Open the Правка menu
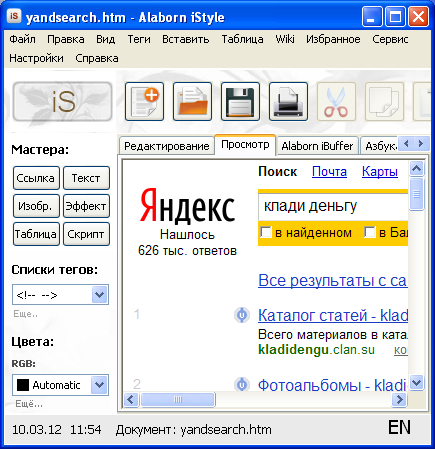The height and width of the screenshot is (449, 435). pos(66,39)
